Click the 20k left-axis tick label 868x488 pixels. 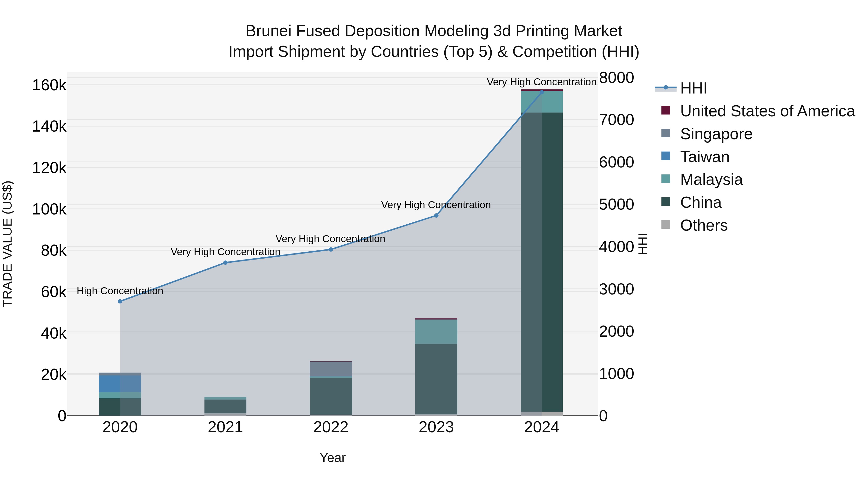coord(54,375)
